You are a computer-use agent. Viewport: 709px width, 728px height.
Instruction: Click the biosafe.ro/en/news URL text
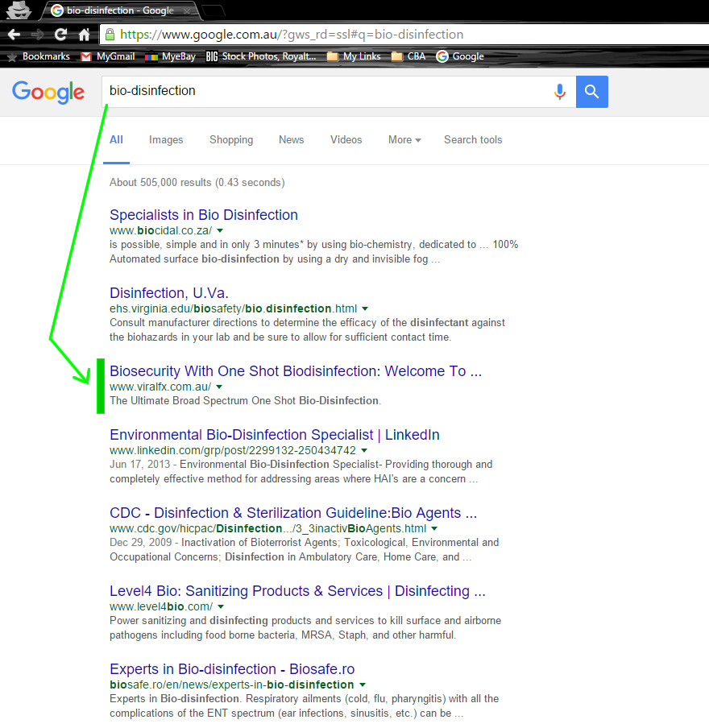pyautogui.click(x=232, y=685)
